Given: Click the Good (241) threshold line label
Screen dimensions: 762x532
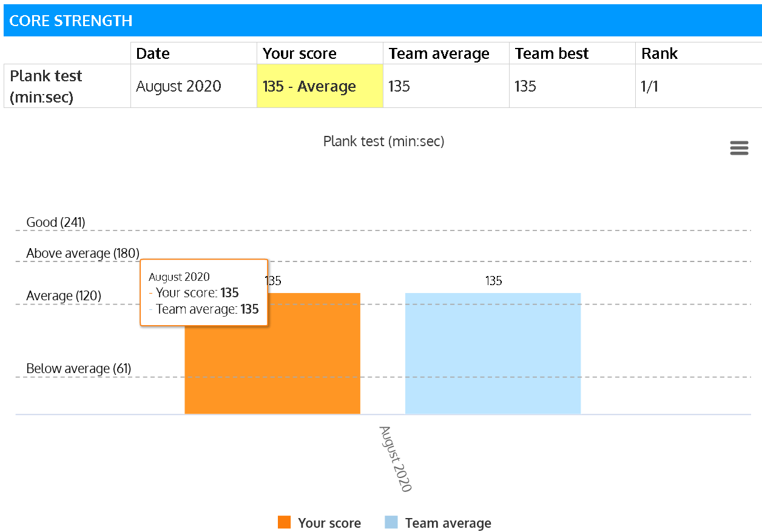Looking at the screenshot, I should click(x=56, y=222).
